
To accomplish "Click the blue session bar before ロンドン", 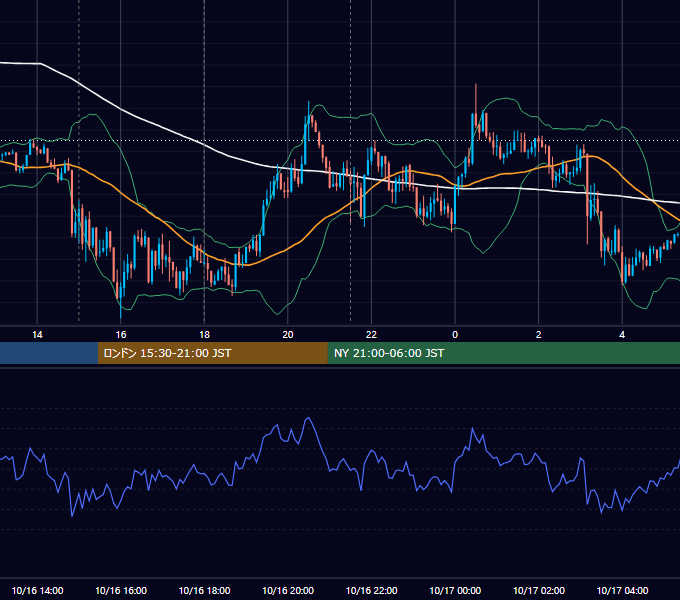I will (49, 353).
